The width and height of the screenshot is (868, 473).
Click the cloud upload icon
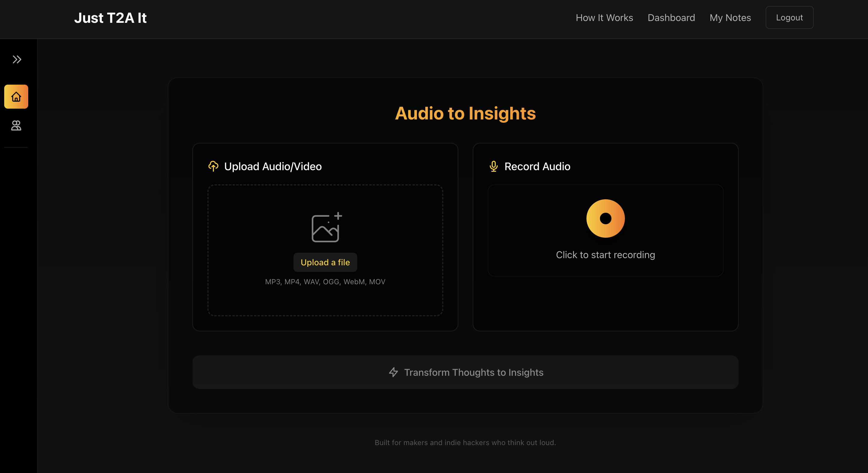coord(213,166)
